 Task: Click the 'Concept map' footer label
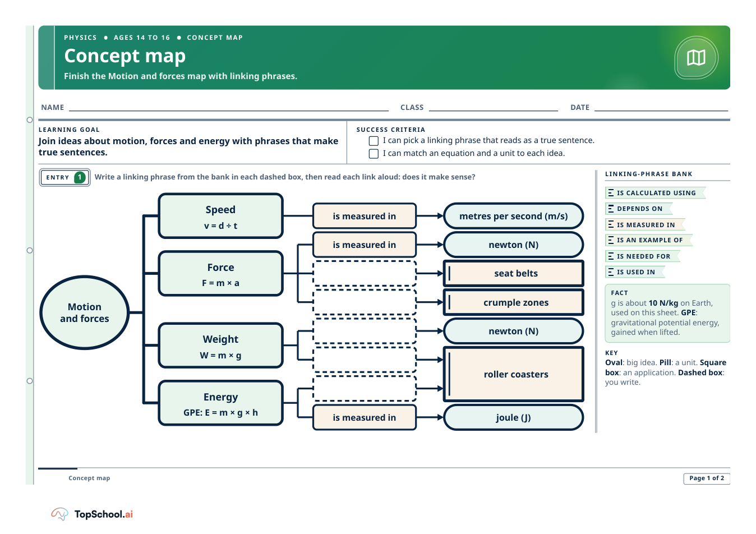pyautogui.click(x=89, y=478)
